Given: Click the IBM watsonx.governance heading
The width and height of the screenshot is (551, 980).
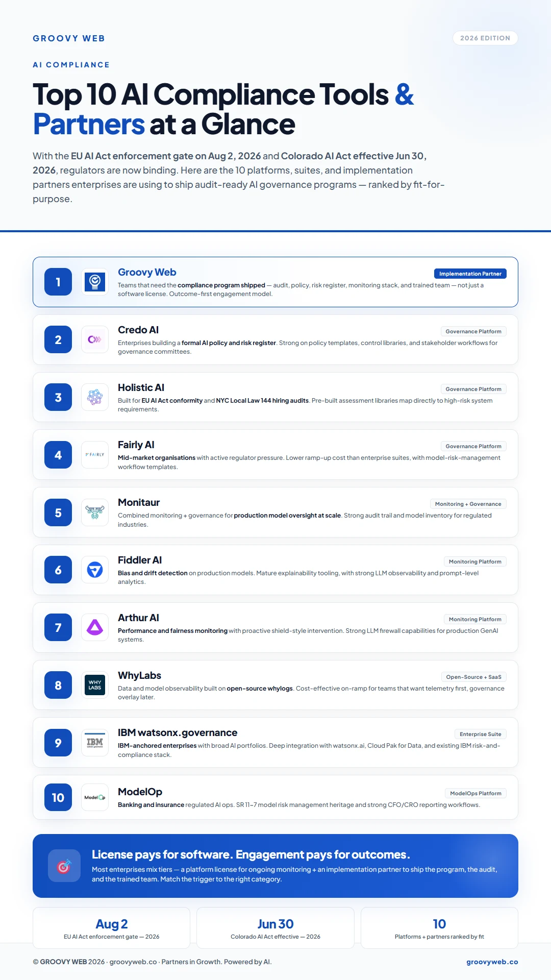Looking at the screenshot, I should [178, 732].
